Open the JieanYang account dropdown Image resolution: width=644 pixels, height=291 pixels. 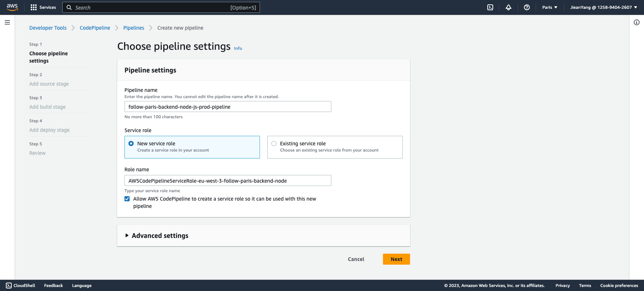point(604,7)
